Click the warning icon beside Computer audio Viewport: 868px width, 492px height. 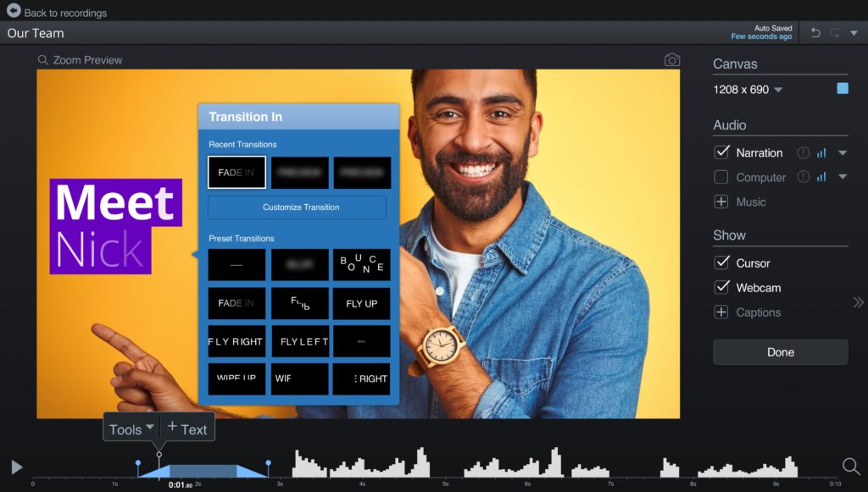click(x=802, y=177)
